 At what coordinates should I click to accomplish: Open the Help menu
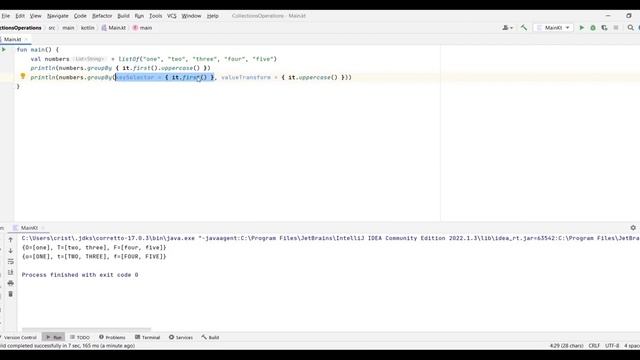click(x=213, y=16)
